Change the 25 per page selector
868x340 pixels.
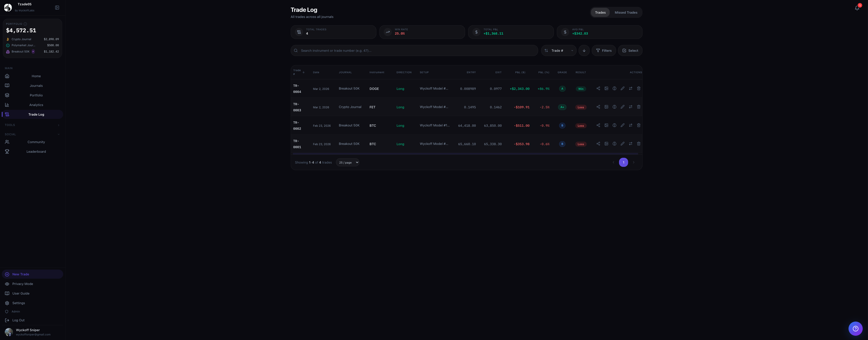(x=347, y=162)
